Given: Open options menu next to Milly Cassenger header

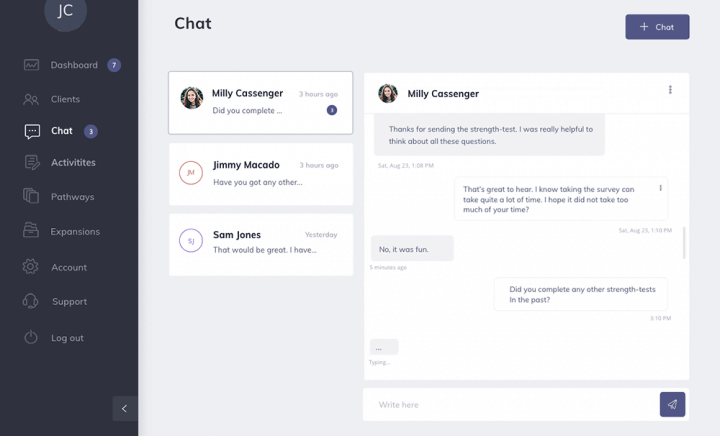Looking at the screenshot, I should click(670, 89).
